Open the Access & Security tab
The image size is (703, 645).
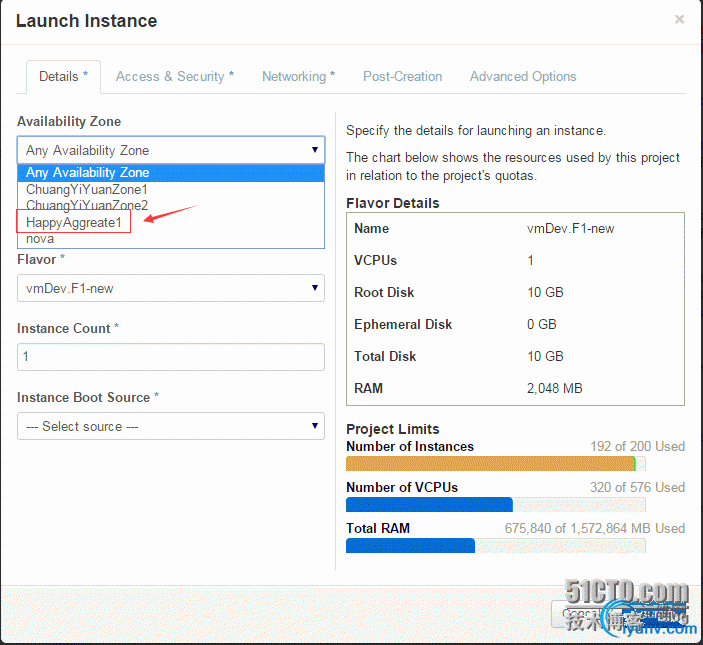coord(174,77)
